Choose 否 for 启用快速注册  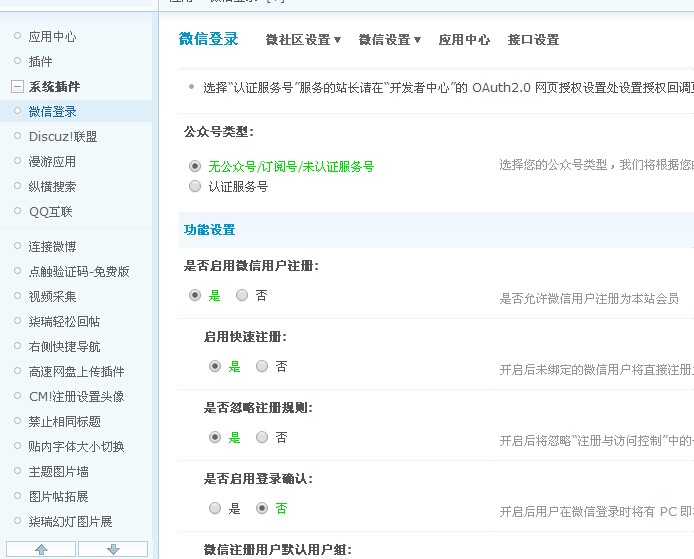point(262,366)
